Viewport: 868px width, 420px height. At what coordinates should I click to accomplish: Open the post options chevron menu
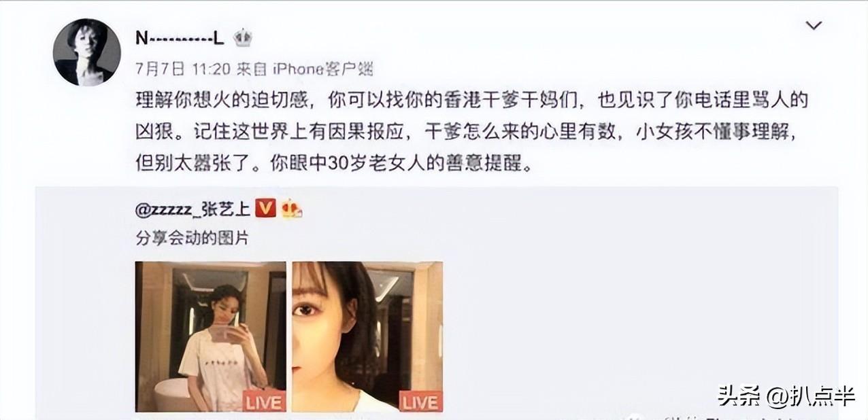[814, 26]
